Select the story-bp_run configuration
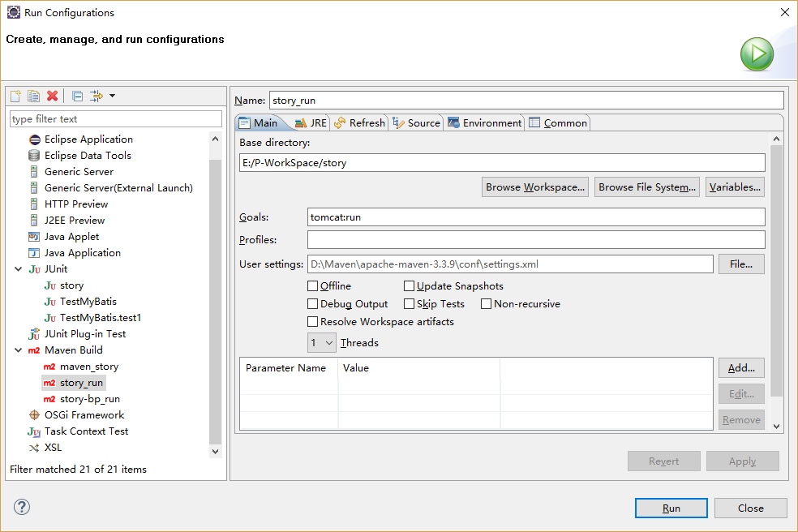This screenshot has width=798, height=532. click(x=89, y=399)
